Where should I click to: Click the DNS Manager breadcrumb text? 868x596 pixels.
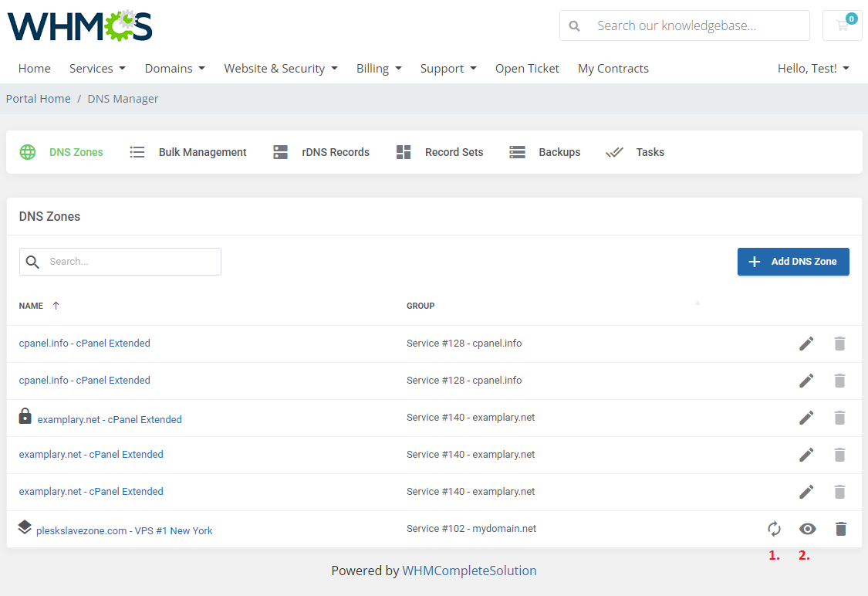123,99
